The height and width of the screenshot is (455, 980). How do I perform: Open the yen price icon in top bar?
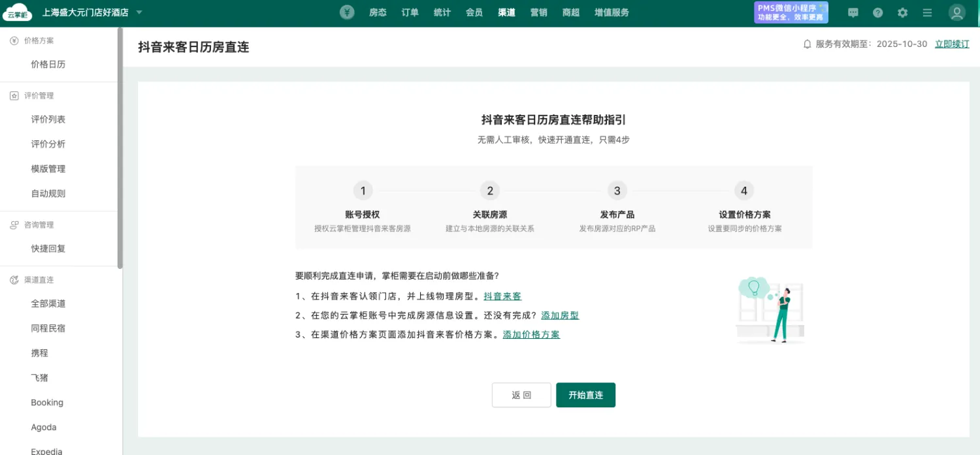[347, 12]
